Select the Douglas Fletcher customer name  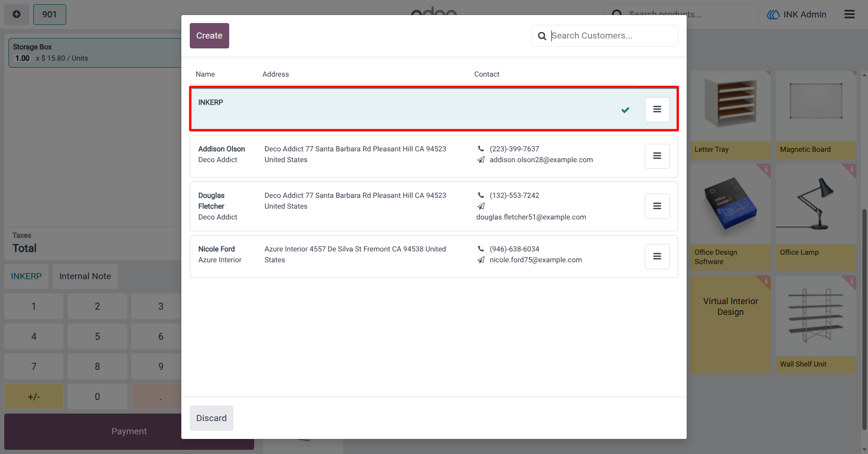click(211, 201)
